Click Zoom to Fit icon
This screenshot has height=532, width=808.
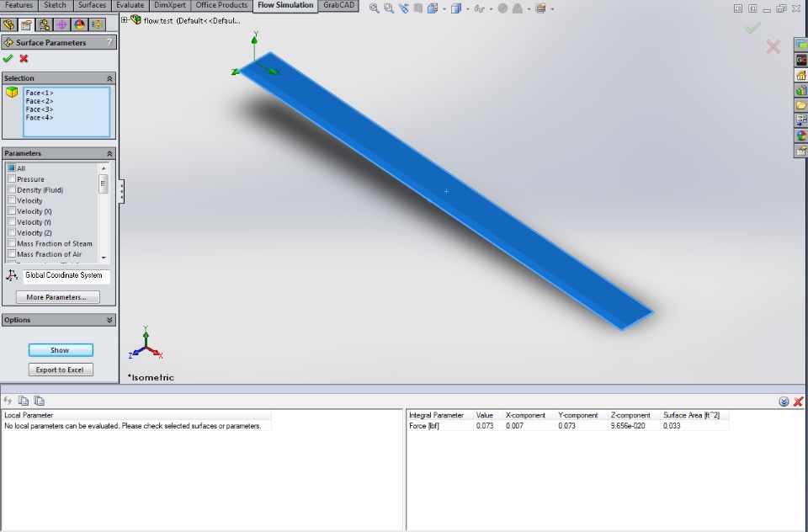(x=374, y=8)
